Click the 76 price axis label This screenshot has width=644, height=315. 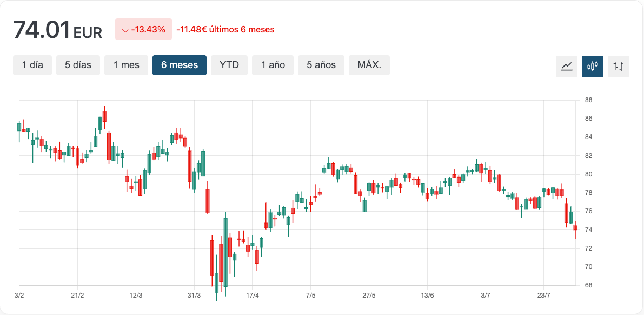click(588, 211)
